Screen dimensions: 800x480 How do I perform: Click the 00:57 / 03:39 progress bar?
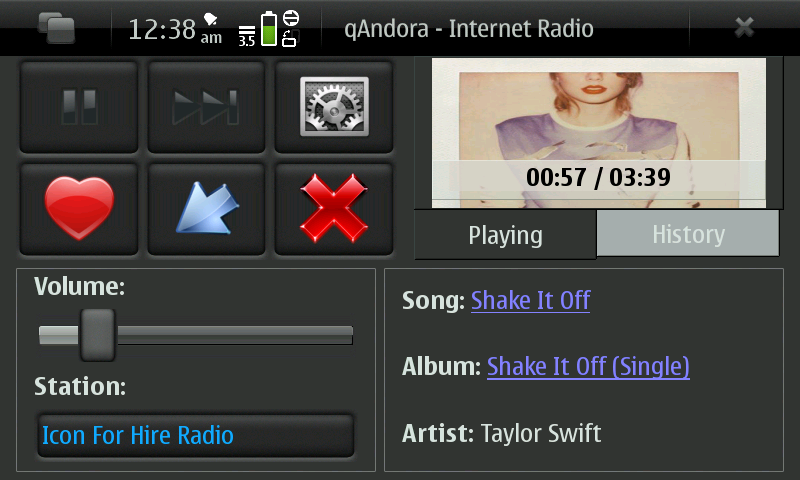tap(598, 178)
